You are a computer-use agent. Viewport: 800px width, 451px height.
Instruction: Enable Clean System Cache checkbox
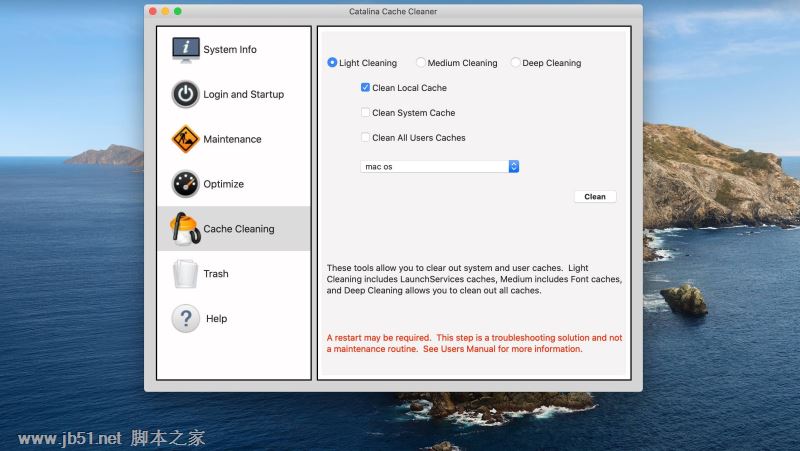pyautogui.click(x=365, y=112)
